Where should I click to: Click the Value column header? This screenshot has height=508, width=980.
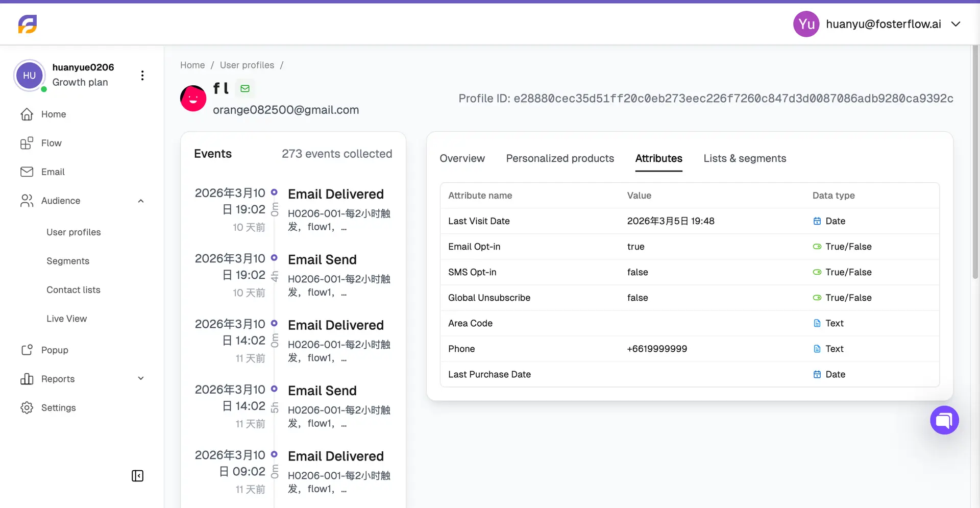(639, 196)
